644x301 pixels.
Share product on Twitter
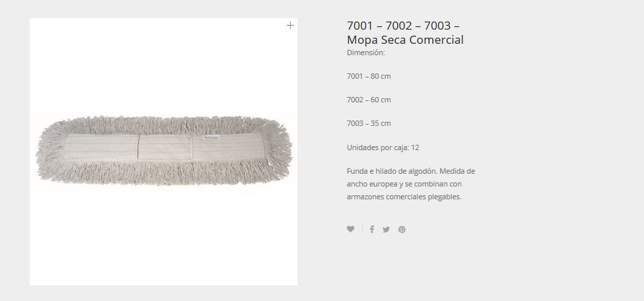click(x=386, y=230)
